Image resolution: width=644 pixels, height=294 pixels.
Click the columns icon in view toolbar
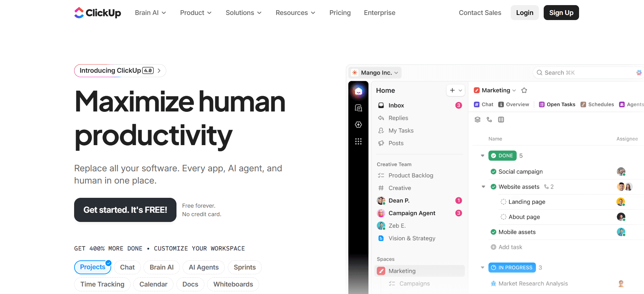click(x=501, y=120)
